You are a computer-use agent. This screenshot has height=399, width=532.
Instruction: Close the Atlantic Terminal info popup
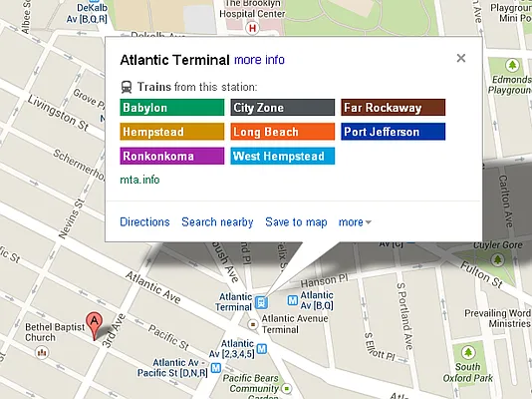(x=460, y=58)
